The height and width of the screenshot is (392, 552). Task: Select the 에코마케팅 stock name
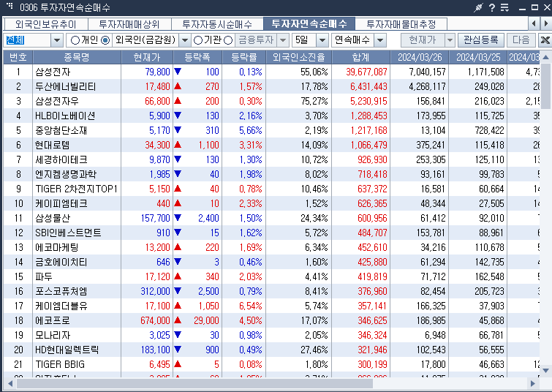[x=57, y=247]
